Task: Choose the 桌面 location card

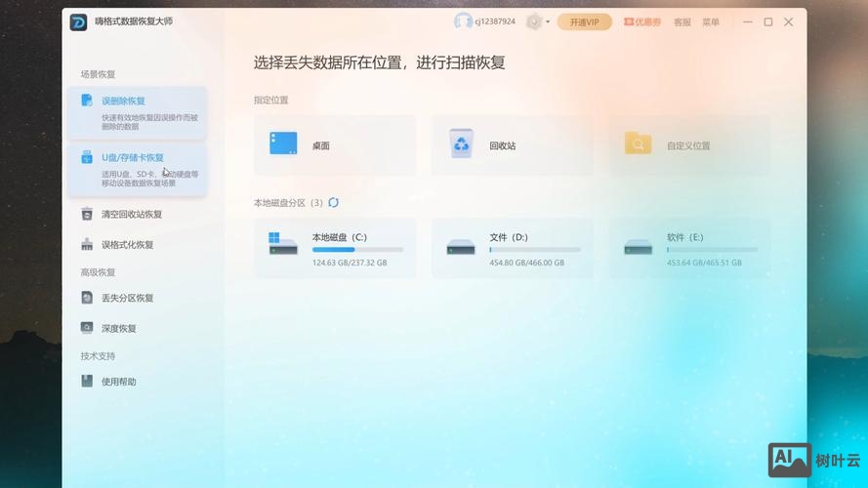Action: tap(334, 145)
